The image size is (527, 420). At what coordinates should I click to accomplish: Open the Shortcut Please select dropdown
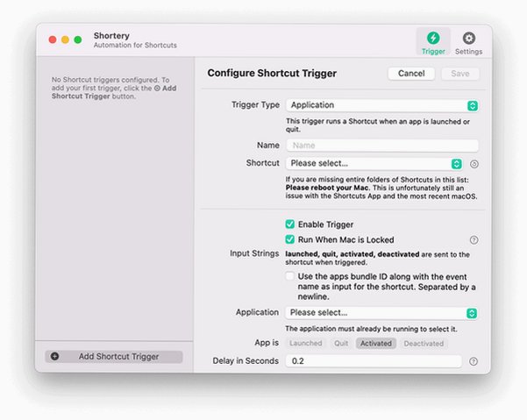pos(374,164)
